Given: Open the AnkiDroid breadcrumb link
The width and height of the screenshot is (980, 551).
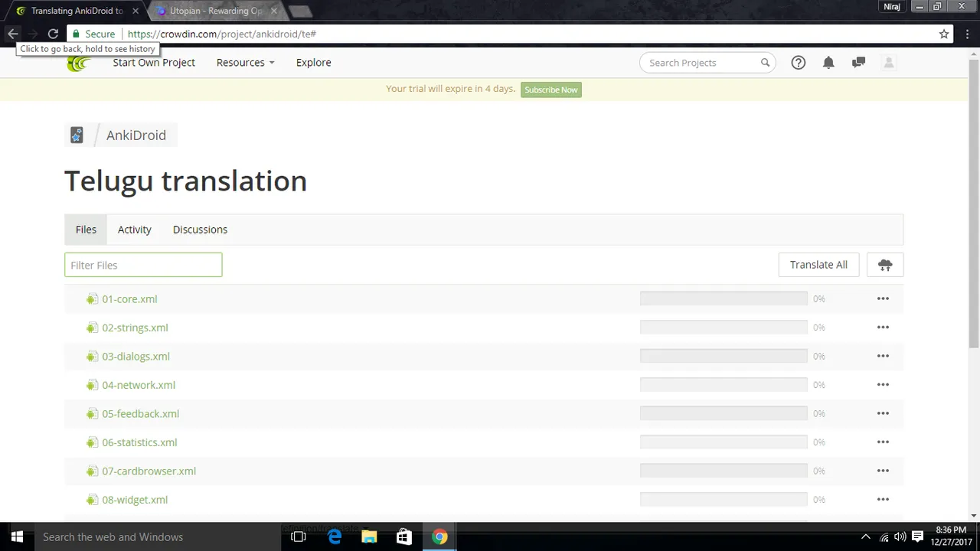Looking at the screenshot, I should [136, 135].
